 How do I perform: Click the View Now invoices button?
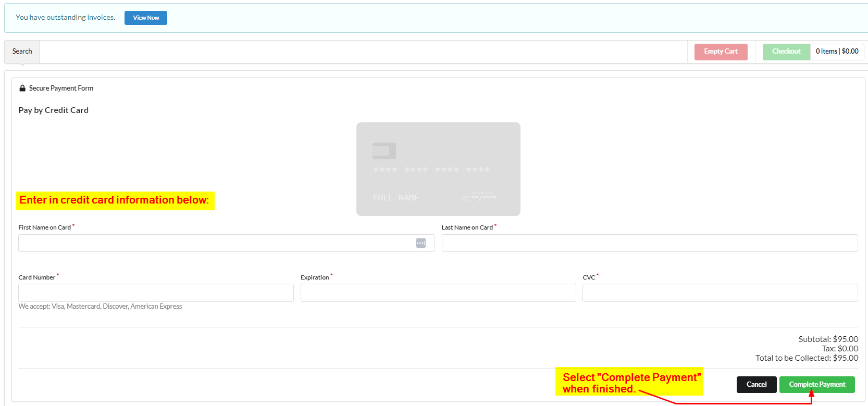pyautogui.click(x=146, y=18)
